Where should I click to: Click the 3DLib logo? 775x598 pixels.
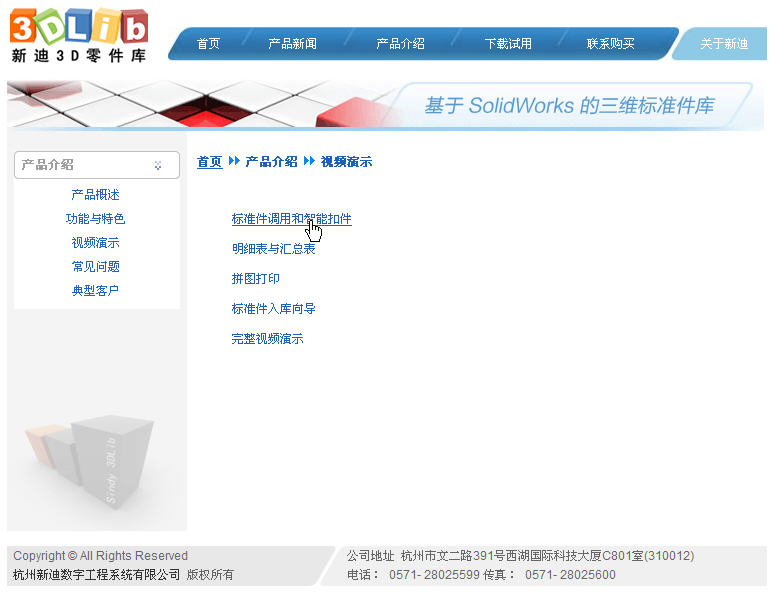(79, 35)
